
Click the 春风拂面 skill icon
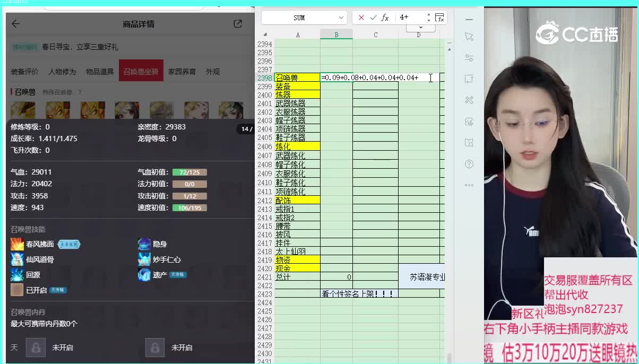(17, 244)
